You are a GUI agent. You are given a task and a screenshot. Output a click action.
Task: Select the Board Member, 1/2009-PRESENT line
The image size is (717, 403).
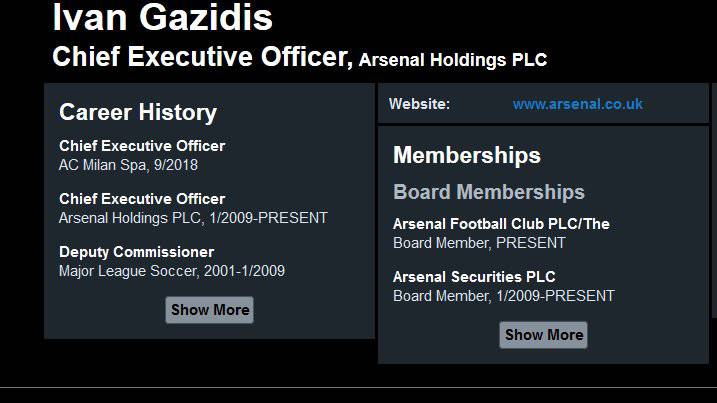pos(503,296)
